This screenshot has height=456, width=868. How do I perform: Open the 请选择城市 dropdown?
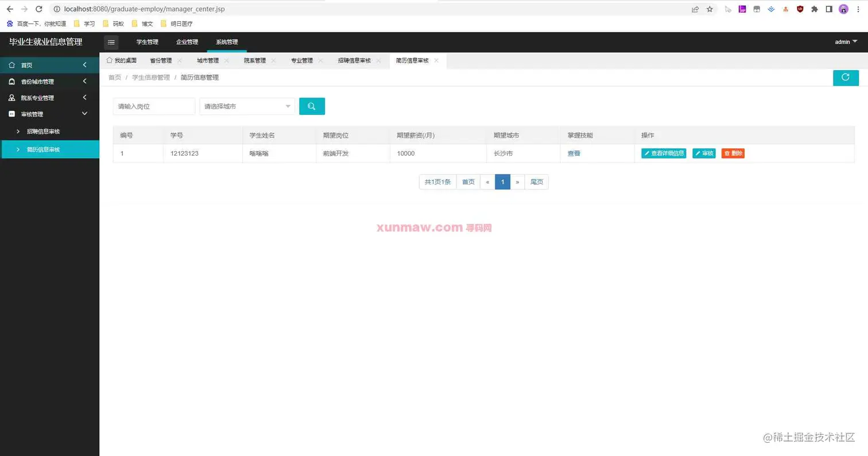(247, 106)
